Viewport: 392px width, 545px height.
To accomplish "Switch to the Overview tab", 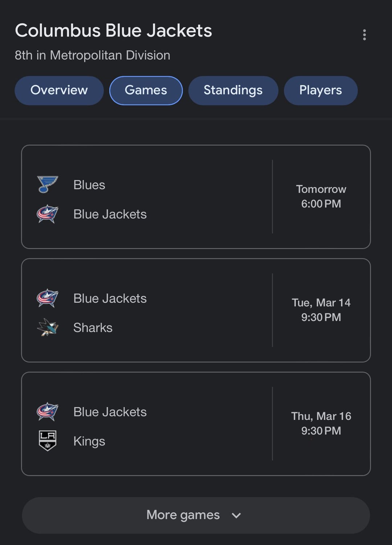I will click(x=59, y=90).
